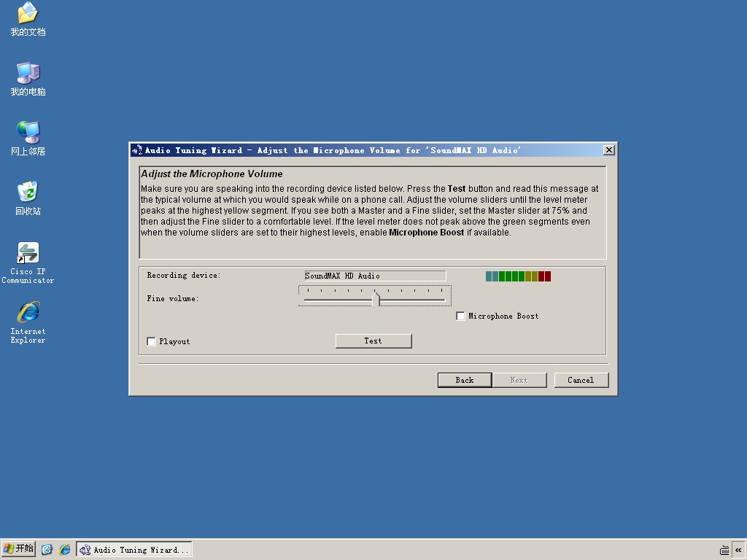Select Audio Tuning Wizard taskbar button
The height and width of the screenshot is (560, 747).
pos(134,550)
